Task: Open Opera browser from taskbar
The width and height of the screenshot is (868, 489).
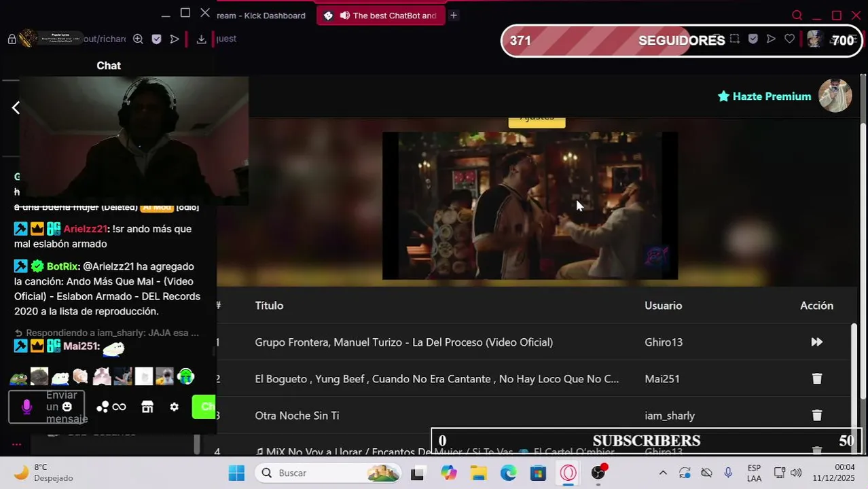Action: [x=568, y=473]
